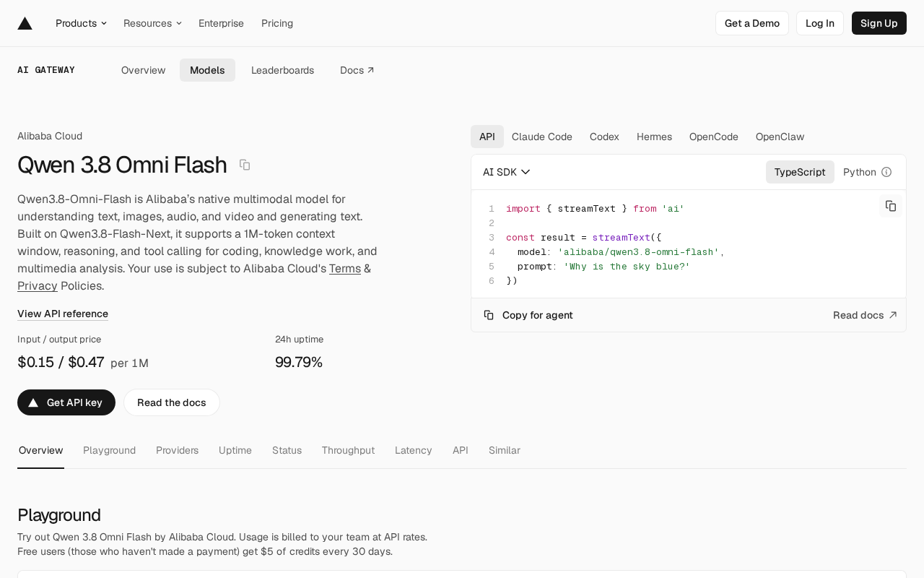Expand the Resources dropdown menu
This screenshot has width=924, height=578.
point(152,23)
